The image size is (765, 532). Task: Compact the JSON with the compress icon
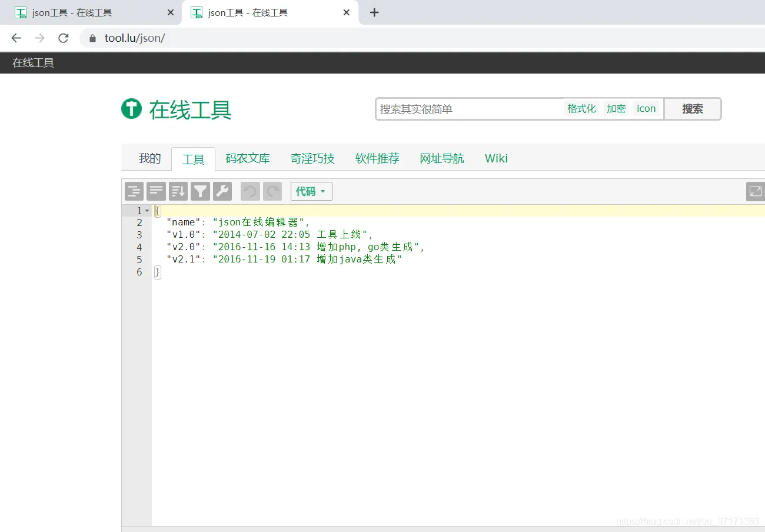156,191
